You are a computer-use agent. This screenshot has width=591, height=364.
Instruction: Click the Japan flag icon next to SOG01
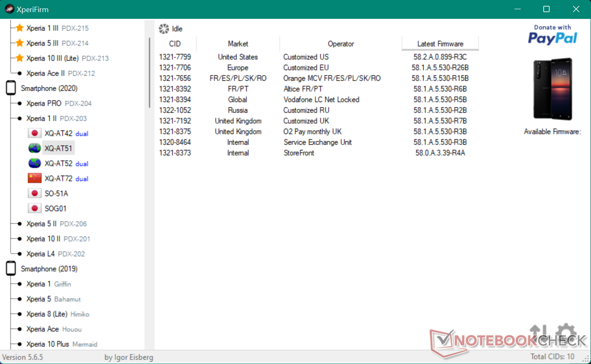(35, 209)
